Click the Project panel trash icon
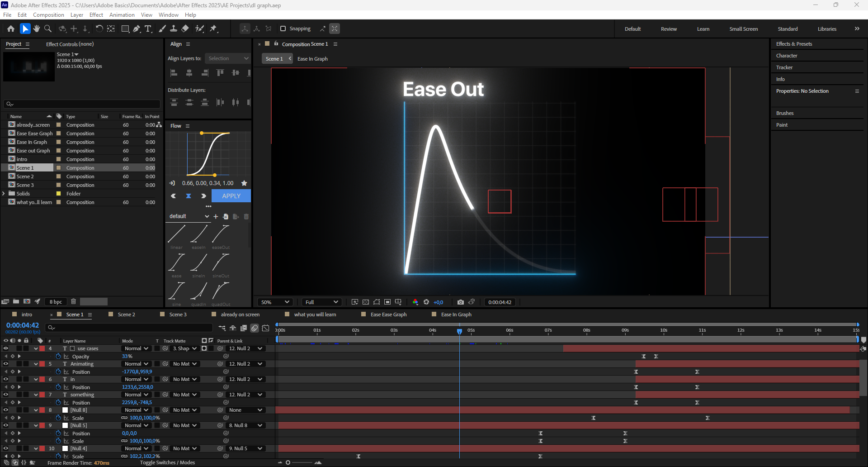The image size is (868, 467). 73,301
